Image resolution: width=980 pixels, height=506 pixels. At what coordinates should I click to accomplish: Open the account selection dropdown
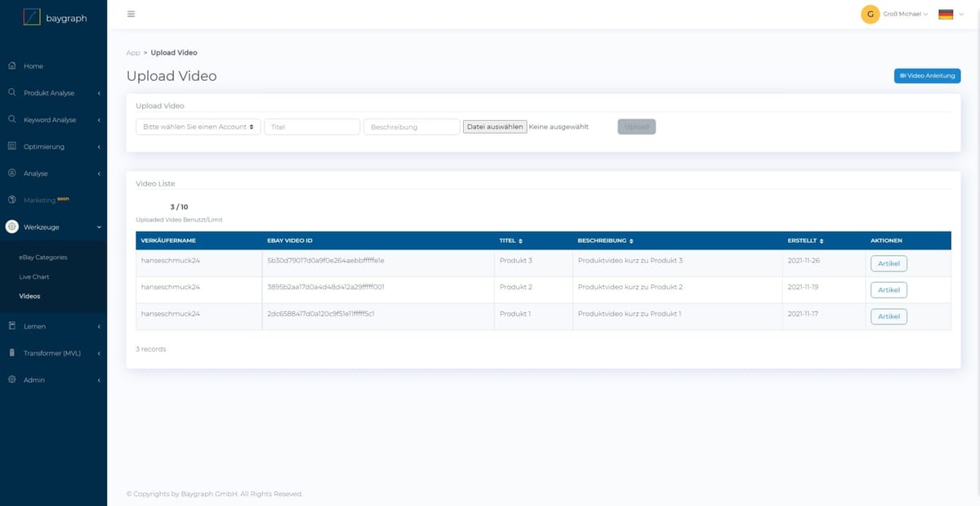[198, 127]
